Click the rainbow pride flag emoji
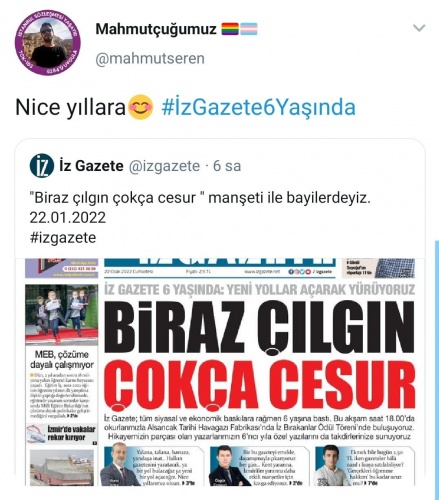The width and height of the screenshot is (439, 500). click(230, 29)
